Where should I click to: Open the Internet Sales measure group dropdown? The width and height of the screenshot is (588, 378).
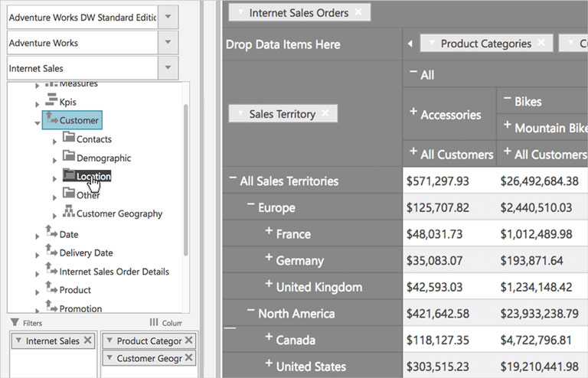(x=168, y=68)
